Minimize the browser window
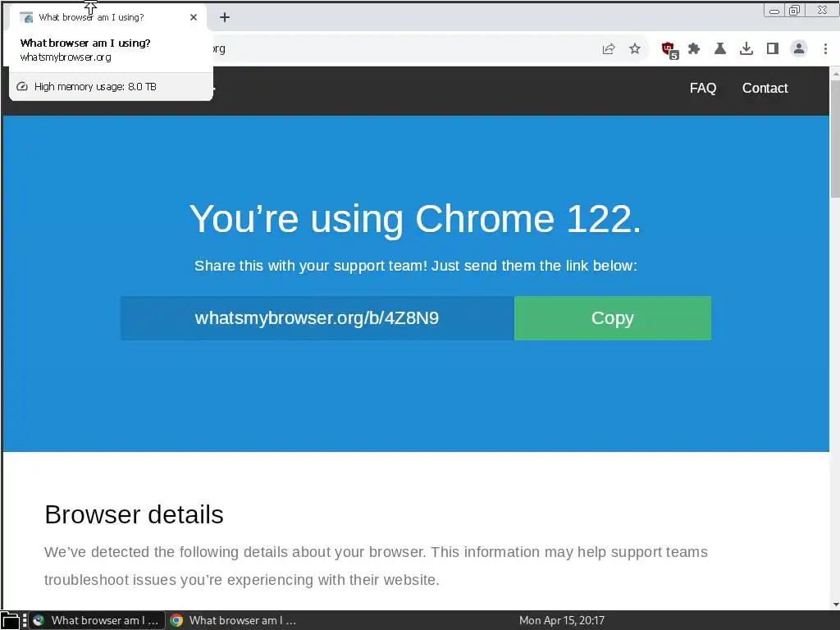Viewport: 840px width, 630px height. point(774,10)
